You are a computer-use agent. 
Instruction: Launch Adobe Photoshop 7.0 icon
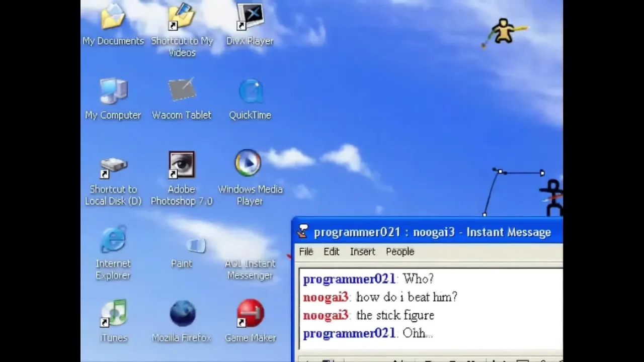(x=182, y=165)
